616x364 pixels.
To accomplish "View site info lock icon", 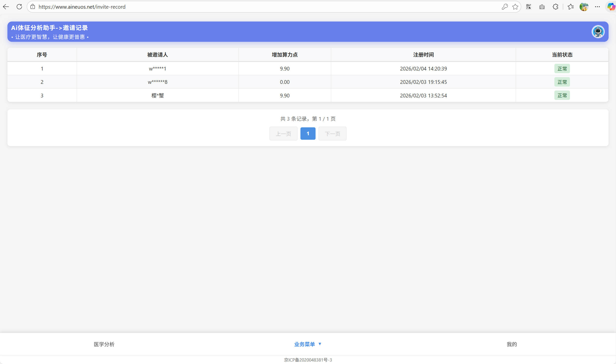I will [x=33, y=7].
